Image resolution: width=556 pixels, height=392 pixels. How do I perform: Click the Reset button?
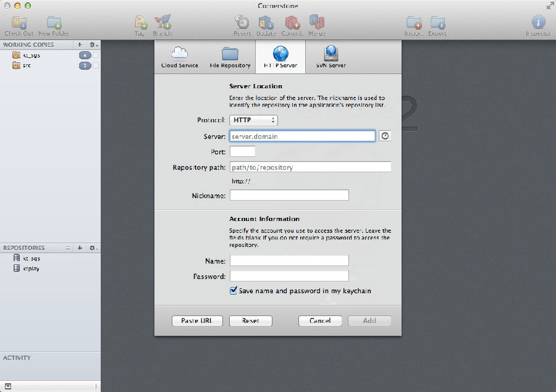251,321
